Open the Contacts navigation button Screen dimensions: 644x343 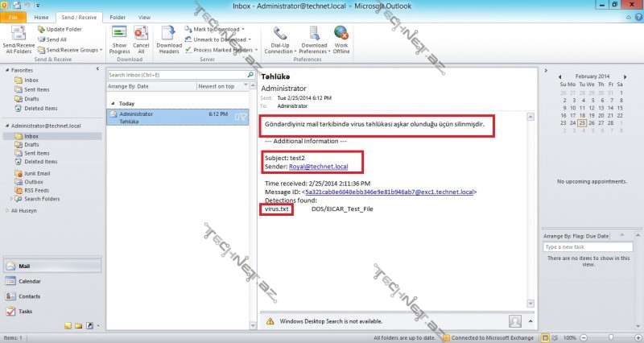tap(52, 296)
